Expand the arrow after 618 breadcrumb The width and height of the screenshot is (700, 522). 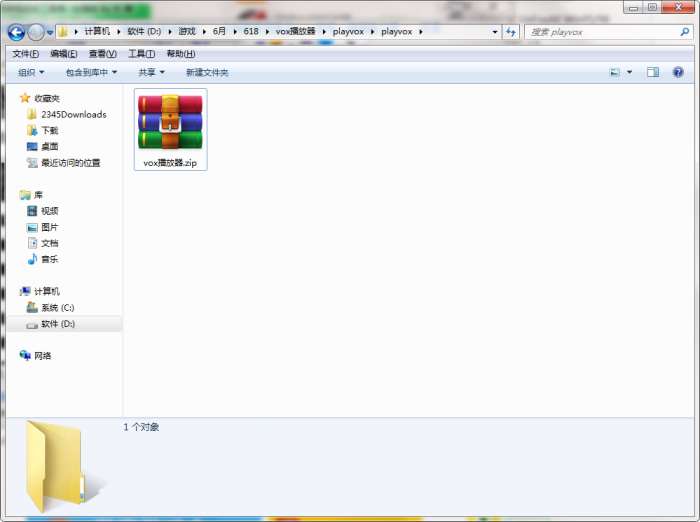click(267, 32)
